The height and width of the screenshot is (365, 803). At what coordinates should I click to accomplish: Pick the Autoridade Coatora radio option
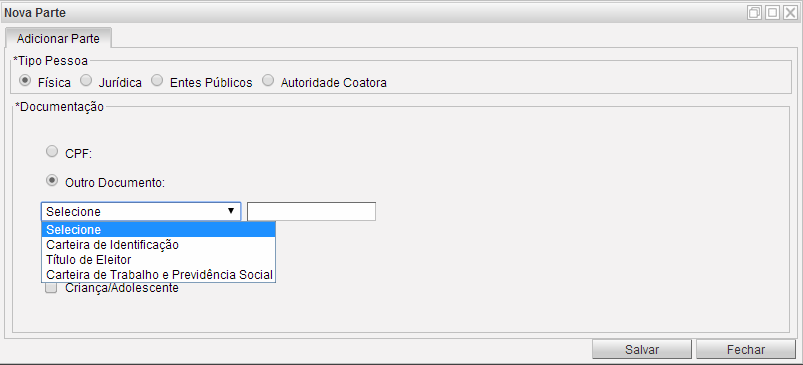[x=268, y=81]
